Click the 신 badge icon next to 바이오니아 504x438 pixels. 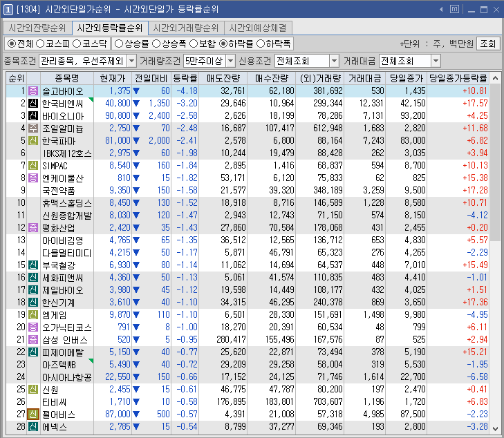point(33,115)
